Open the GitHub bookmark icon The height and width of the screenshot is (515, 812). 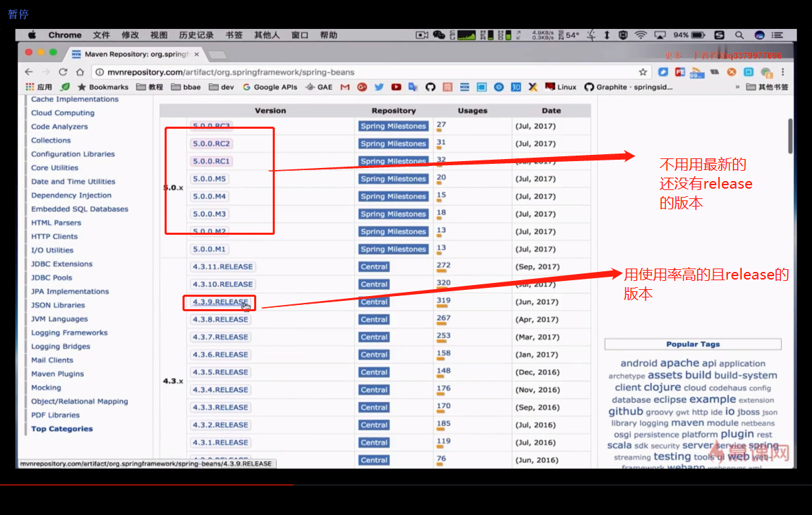(x=430, y=87)
